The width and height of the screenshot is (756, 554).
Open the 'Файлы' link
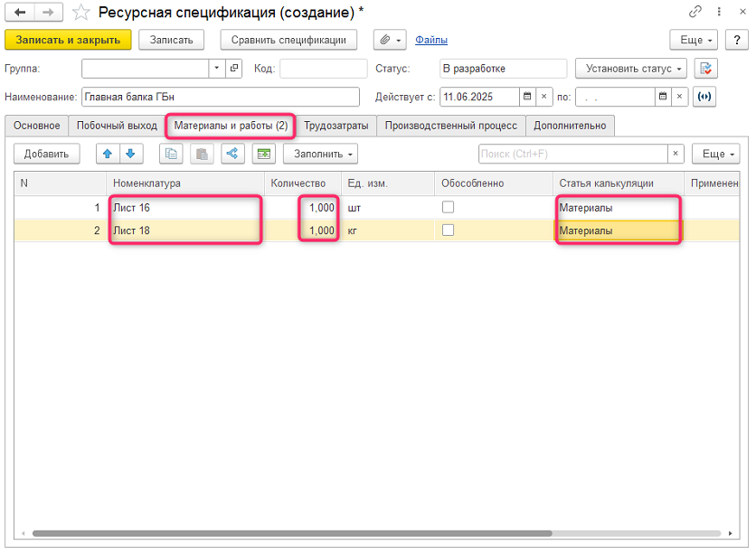[431, 40]
